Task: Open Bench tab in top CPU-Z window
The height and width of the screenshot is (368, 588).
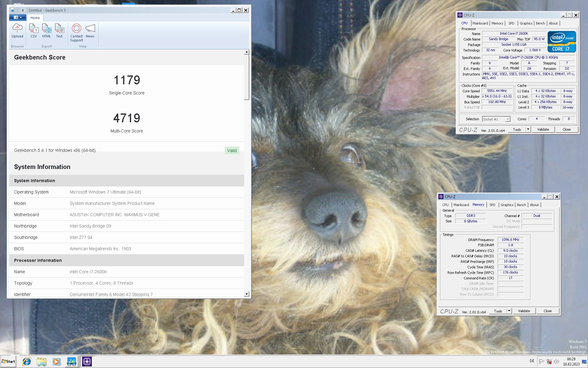Action: (x=540, y=23)
